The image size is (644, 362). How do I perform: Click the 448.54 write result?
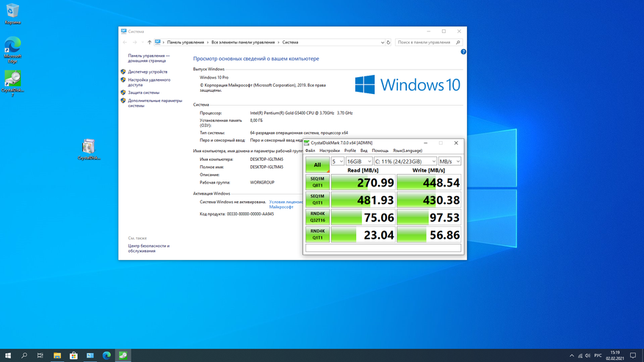tap(429, 182)
